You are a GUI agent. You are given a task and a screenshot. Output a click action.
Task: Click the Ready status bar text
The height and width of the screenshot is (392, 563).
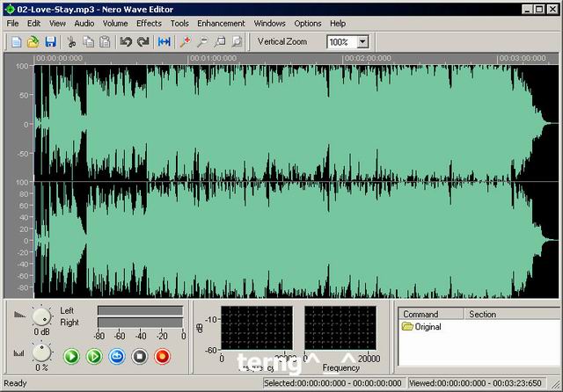click(15, 383)
